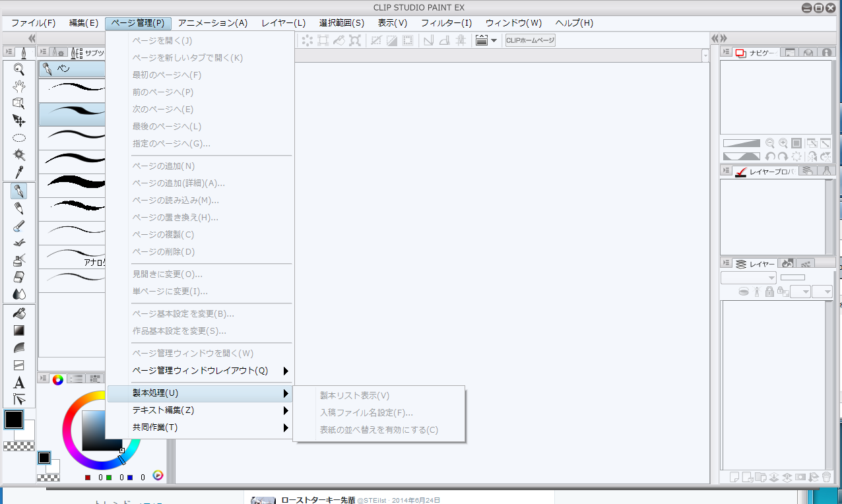842x504 pixels.
Task: Click the lock layer padlock icon
Action: pyautogui.click(x=769, y=292)
